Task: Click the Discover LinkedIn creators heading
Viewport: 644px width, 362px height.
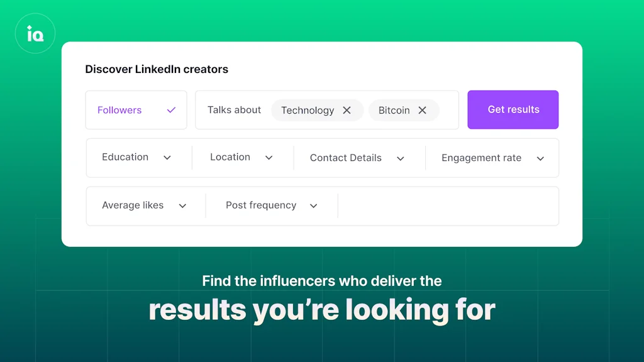Action: 157,69
